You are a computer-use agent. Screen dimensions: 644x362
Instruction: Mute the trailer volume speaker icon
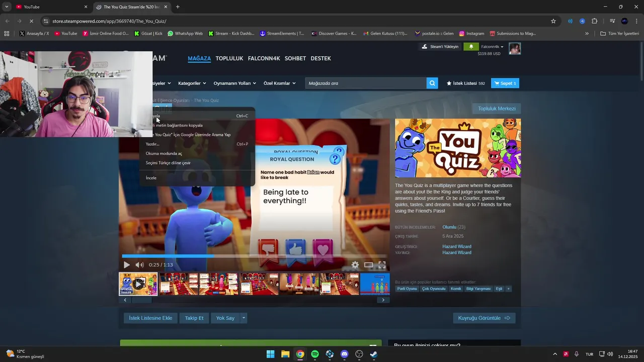click(139, 265)
